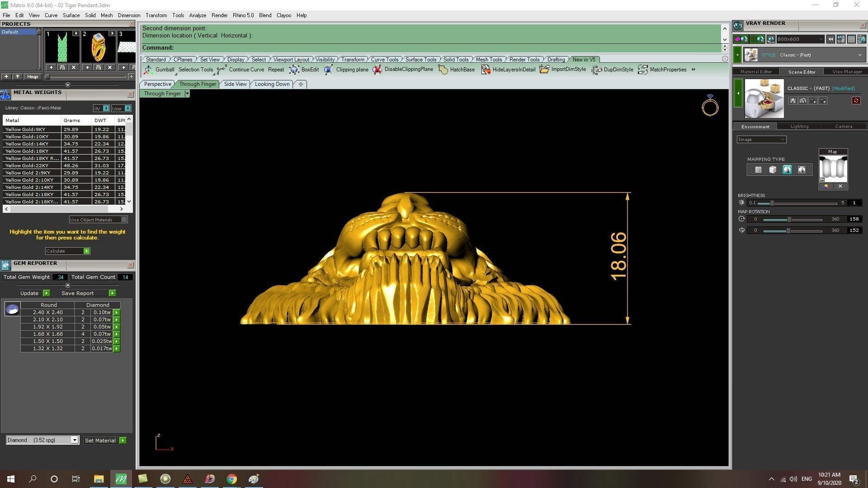Open the Image environment type dropdown
This screenshot has width=868, height=488.
[761, 140]
